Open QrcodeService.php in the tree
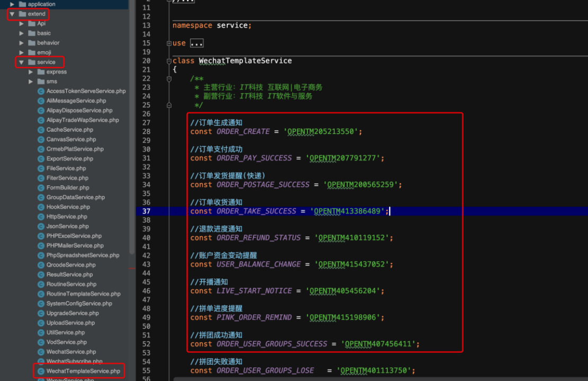Viewport: 588px width, 381px height. 71,265
